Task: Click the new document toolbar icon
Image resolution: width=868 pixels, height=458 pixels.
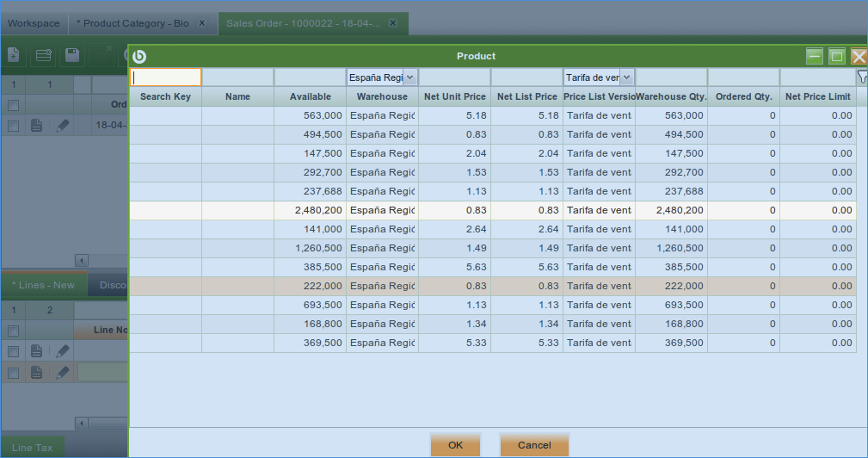Action: coord(14,55)
